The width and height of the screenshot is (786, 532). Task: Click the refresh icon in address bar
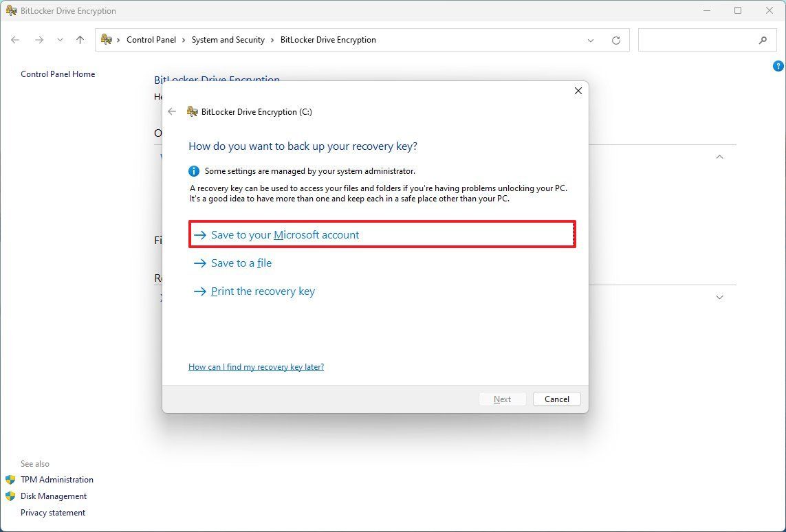click(x=615, y=40)
